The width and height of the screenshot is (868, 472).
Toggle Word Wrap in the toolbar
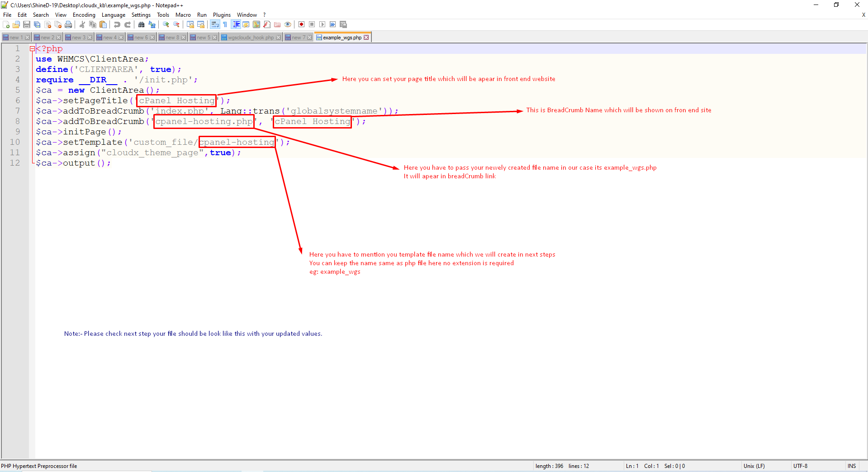point(215,24)
